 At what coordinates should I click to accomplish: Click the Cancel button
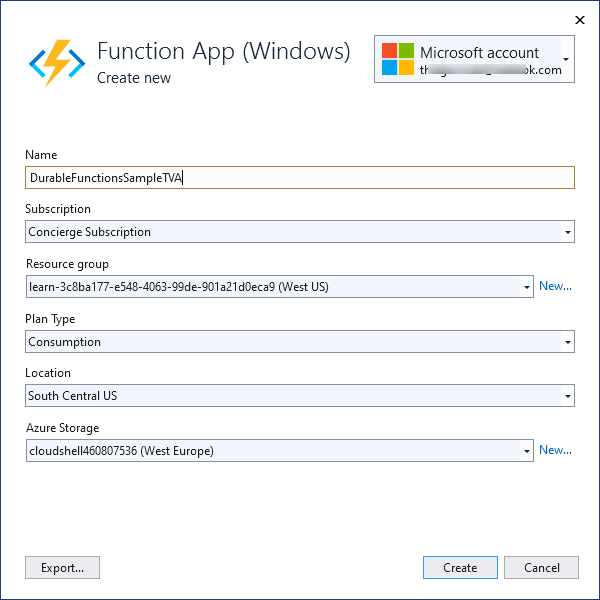(x=541, y=567)
